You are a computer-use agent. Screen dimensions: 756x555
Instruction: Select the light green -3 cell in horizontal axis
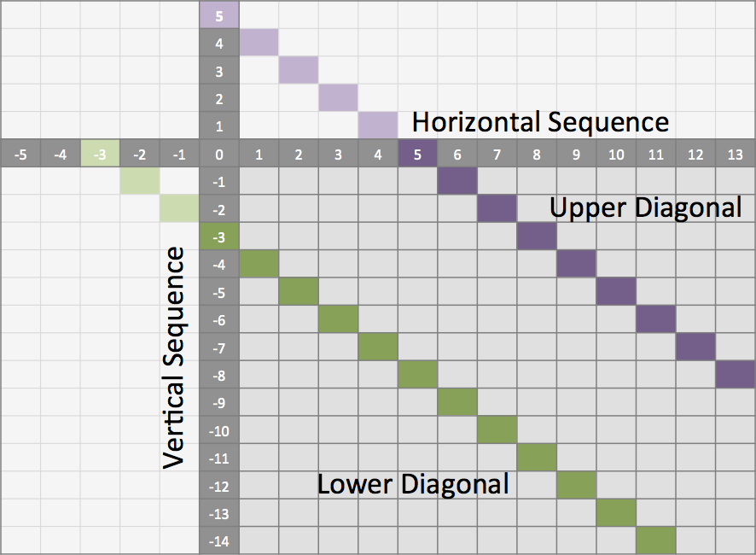click(101, 155)
